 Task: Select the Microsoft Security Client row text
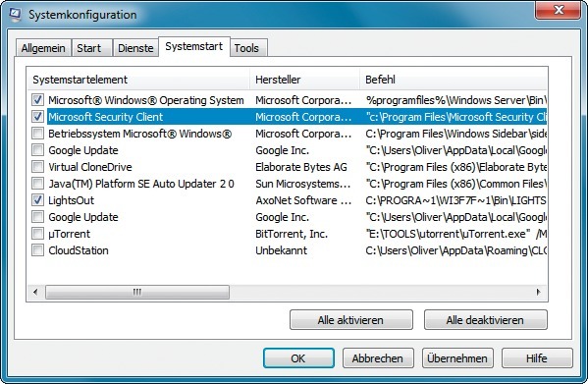click(x=106, y=117)
